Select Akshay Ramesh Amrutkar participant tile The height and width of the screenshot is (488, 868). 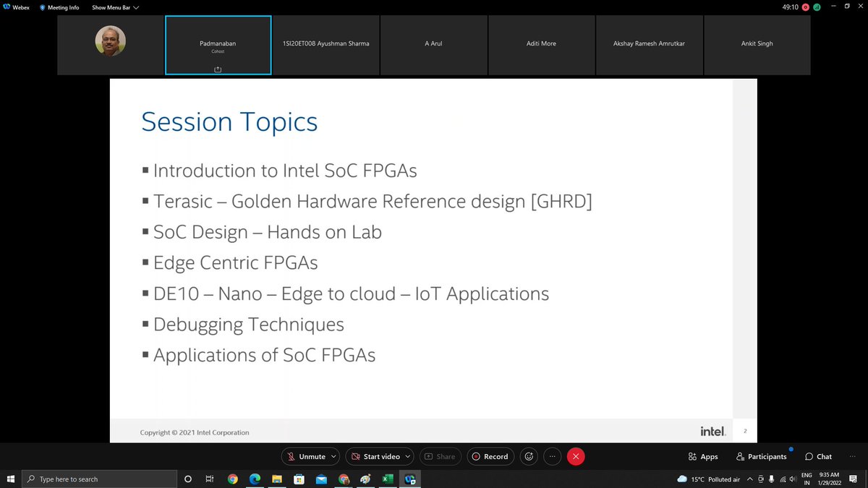point(649,45)
